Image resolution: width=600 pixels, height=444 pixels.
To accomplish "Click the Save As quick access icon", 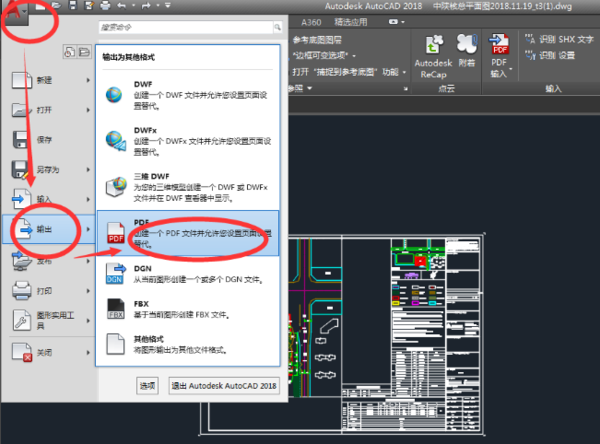I will click(89, 5).
